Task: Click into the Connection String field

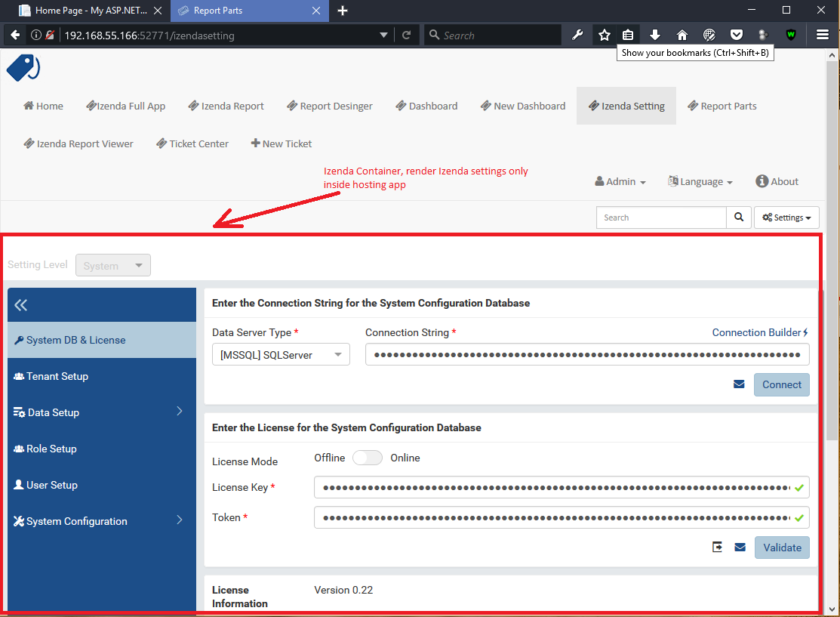Action: coord(587,354)
